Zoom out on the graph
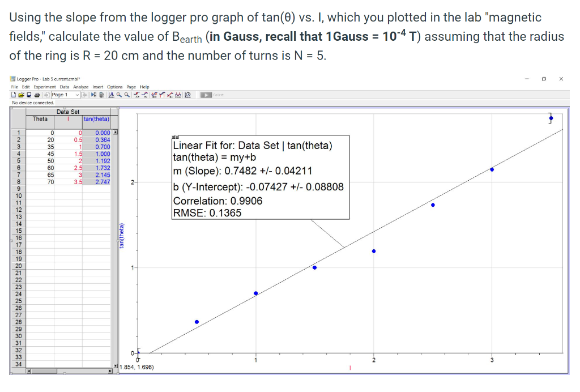The height and width of the screenshot is (392, 580). [127, 95]
